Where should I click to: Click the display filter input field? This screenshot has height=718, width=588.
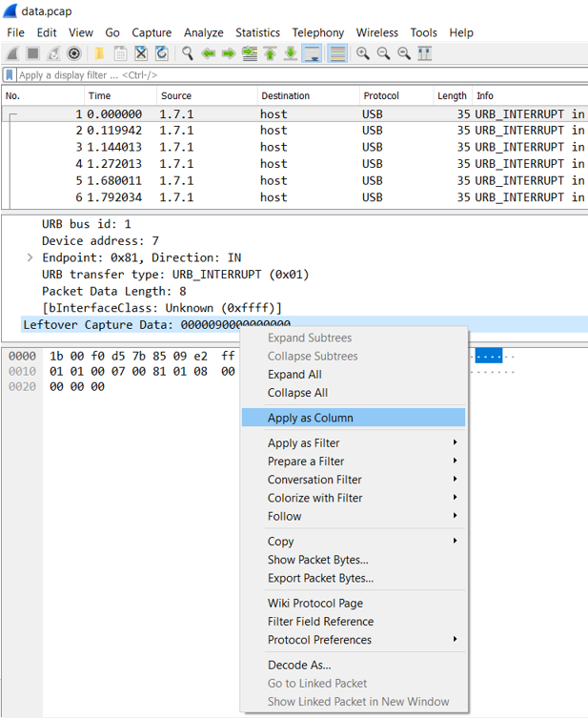click(x=302, y=74)
